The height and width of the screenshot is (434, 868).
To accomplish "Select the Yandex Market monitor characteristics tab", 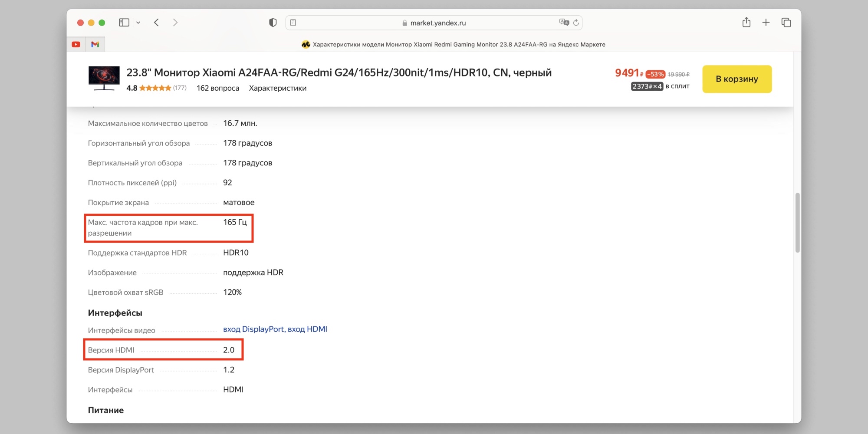I will [453, 44].
